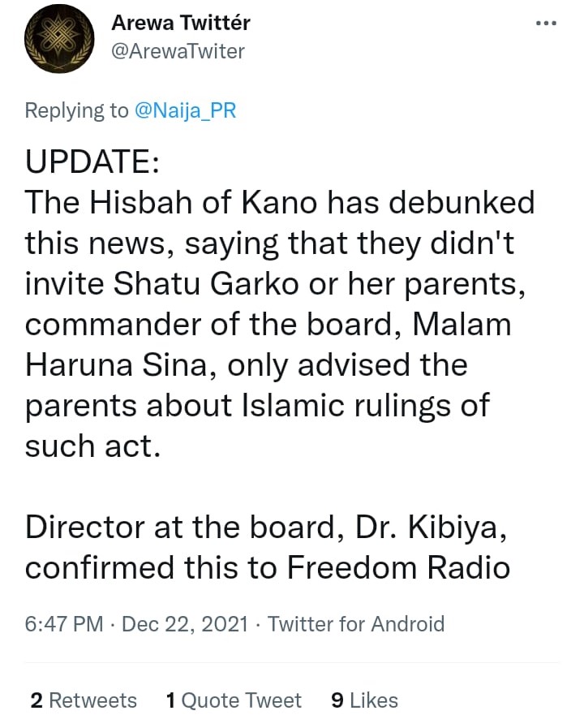Viewport: 584px width, 728px height.
Task: Click the 6:47 PM timestamp
Action: coord(64,623)
